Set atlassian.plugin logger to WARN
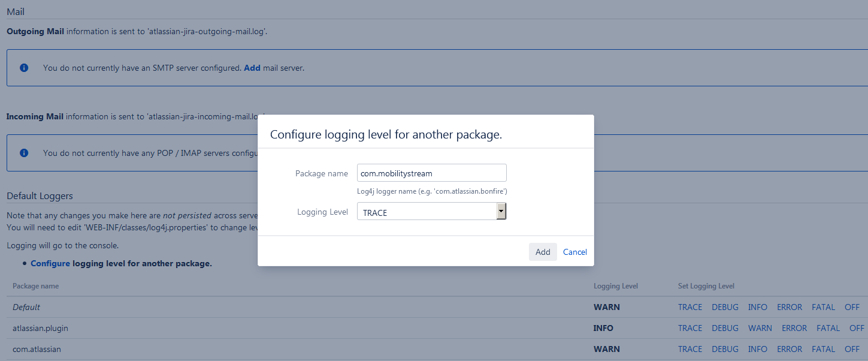 pyautogui.click(x=760, y=328)
